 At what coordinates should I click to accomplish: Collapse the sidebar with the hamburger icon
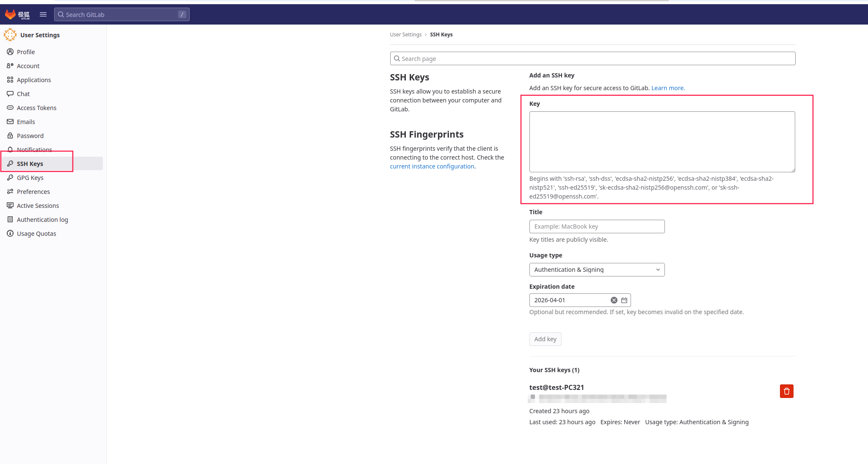point(43,14)
